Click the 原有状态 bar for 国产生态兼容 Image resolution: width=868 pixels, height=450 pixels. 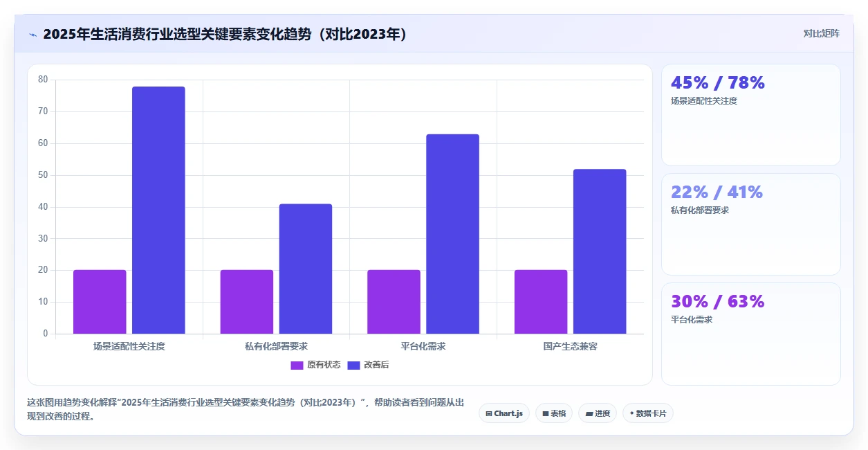coord(541,302)
